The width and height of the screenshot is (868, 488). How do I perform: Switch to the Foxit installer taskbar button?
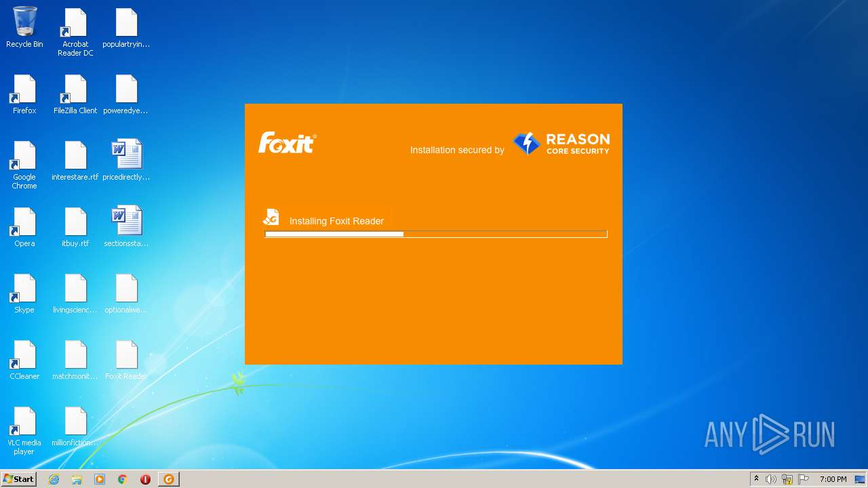[169, 479]
